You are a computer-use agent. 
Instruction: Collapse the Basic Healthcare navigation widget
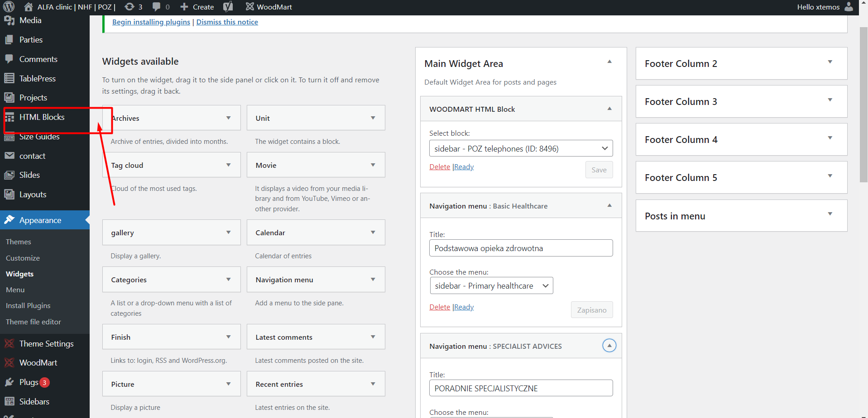pos(609,205)
